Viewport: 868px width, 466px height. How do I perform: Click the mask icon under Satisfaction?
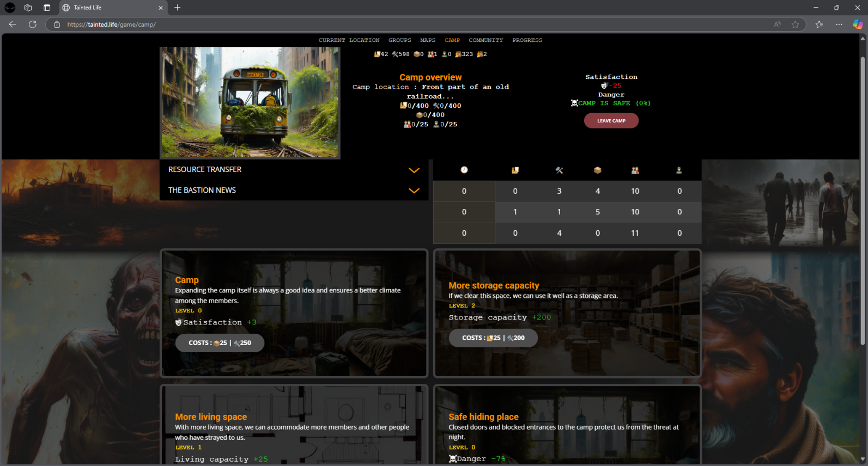(x=604, y=85)
